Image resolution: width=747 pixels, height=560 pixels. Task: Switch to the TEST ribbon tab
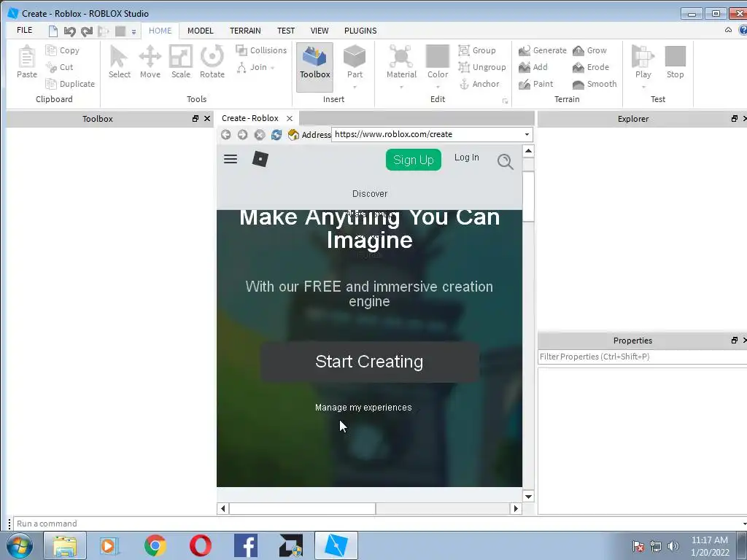click(x=286, y=31)
